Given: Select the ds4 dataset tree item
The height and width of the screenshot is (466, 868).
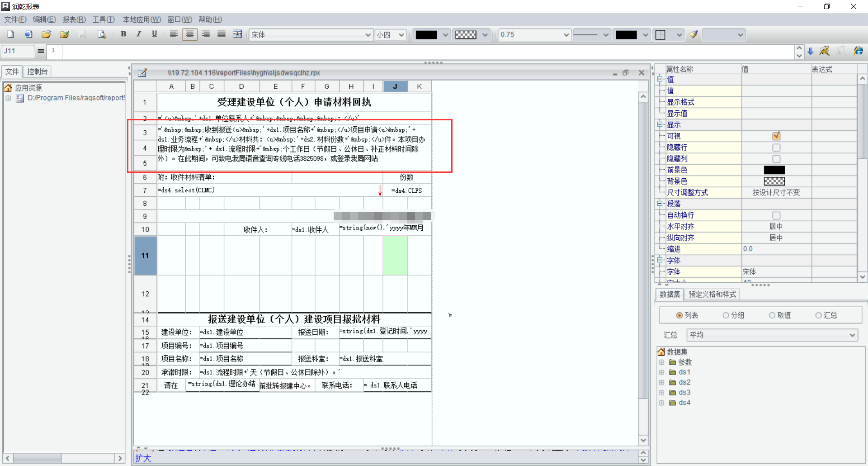Looking at the screenshot, I should click(684, 403).
